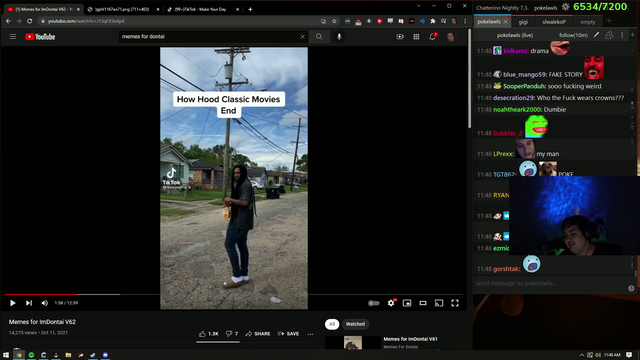Cast the video to a TV
This screenshot has height=360, width=640.
tap(439, 303)
